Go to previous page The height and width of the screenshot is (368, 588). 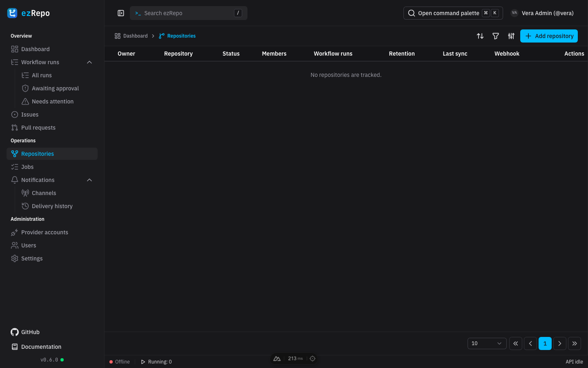tap(530, 343)
